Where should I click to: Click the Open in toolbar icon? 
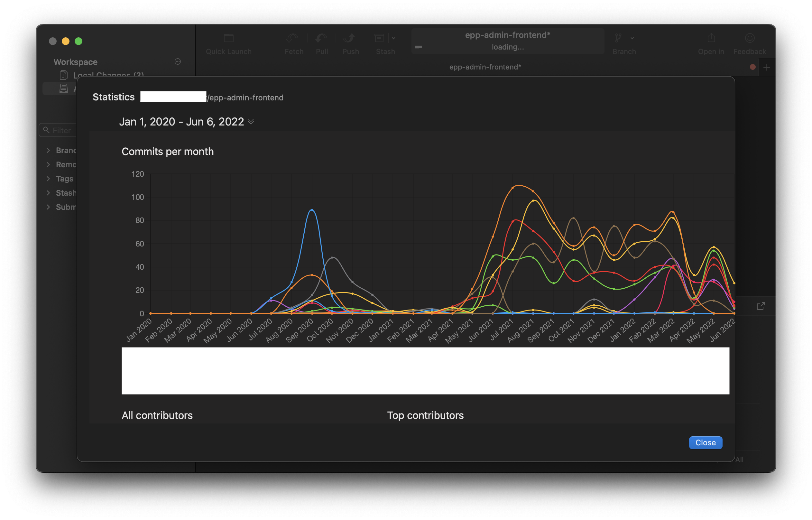(x=711, y=38)
